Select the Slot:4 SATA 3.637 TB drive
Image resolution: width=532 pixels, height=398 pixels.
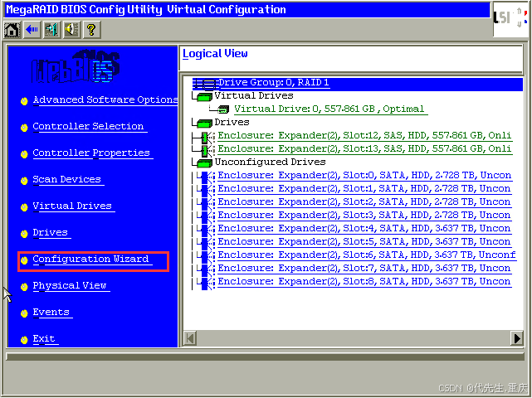[364, 229]
